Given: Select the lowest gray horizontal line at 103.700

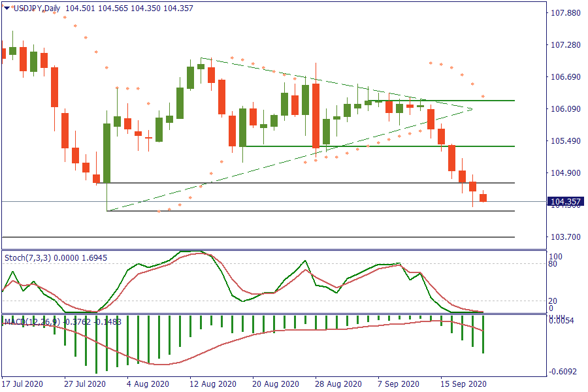Looking at the screenshot, I should click(258, 237).
